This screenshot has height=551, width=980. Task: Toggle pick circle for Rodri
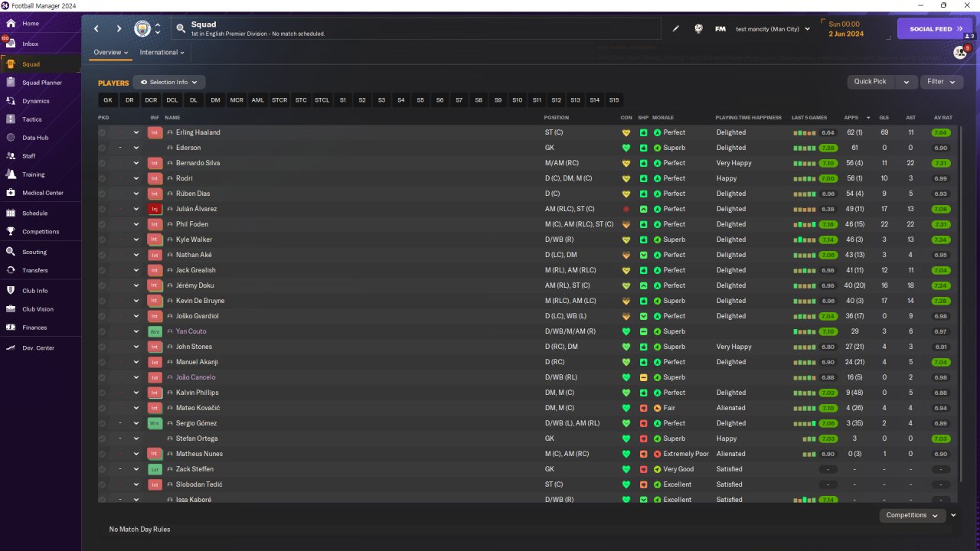(102, 178)
